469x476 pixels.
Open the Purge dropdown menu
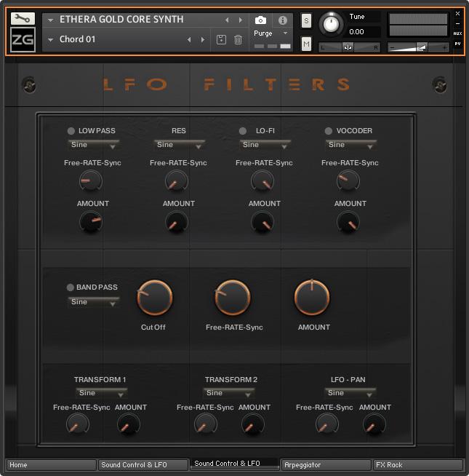click(x=270, y=33)
